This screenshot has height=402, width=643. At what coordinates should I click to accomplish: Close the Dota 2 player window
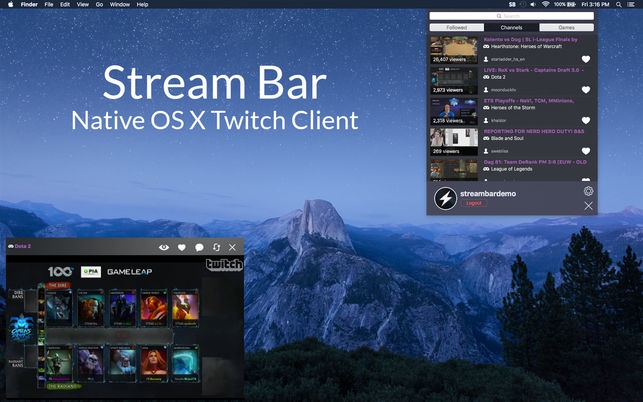[x=232, y=247]
